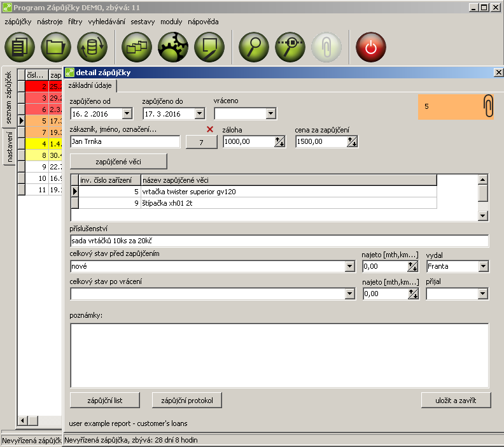
Task: Open the zapůjčeno od date dropdown
Action: pos(127,113)
